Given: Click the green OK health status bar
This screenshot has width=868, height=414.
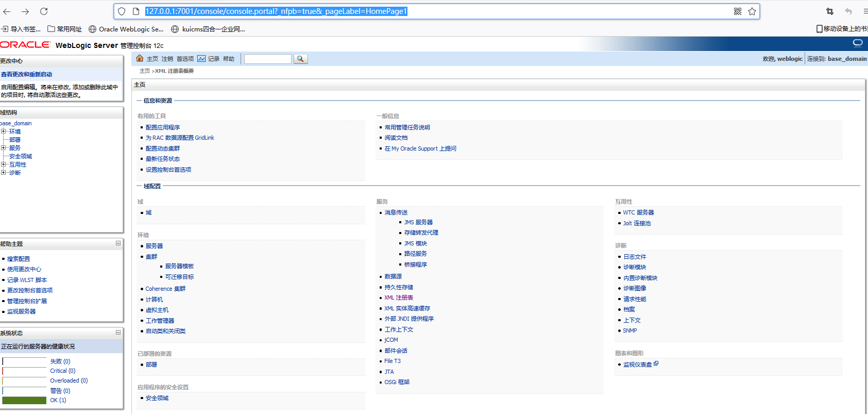Looking at the screenshot, I should point(24,400).
